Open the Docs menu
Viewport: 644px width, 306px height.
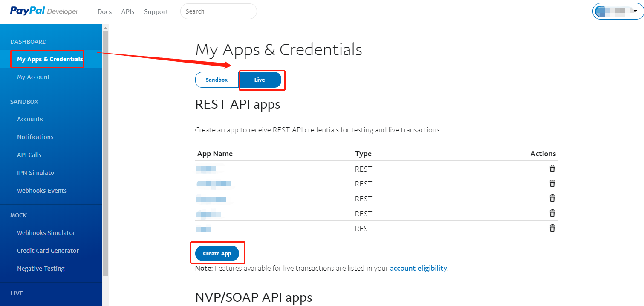tap(104, 11)
